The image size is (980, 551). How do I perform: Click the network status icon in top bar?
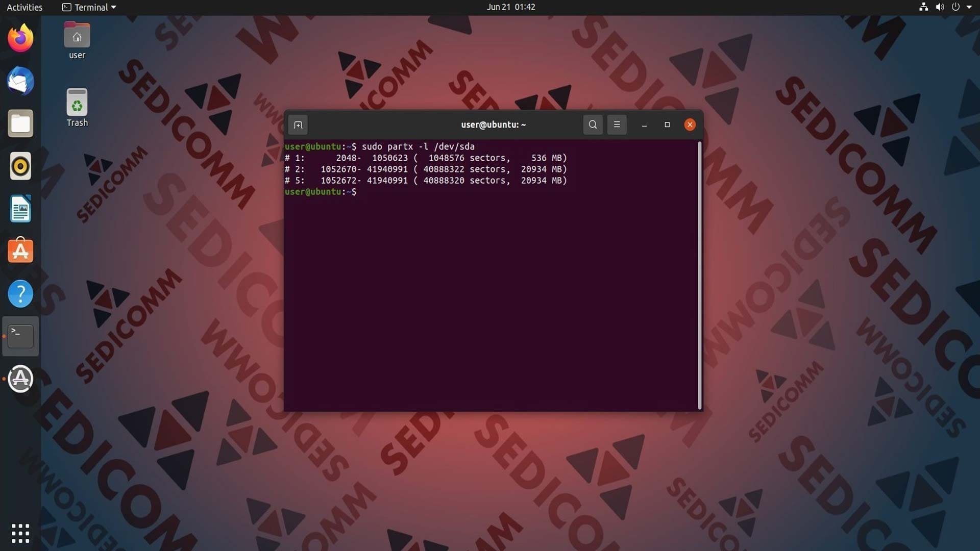click(923, 7)
